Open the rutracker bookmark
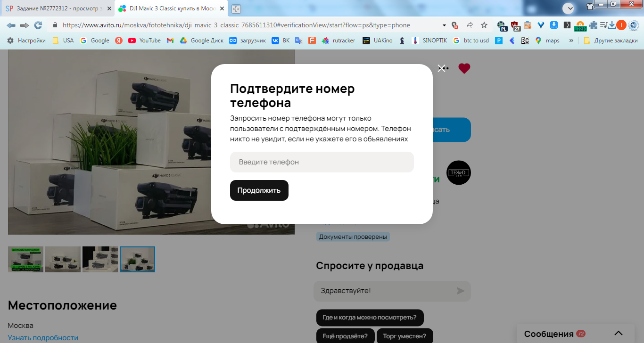The width and height of the screenshot is (644, 343). coord(339,41)
